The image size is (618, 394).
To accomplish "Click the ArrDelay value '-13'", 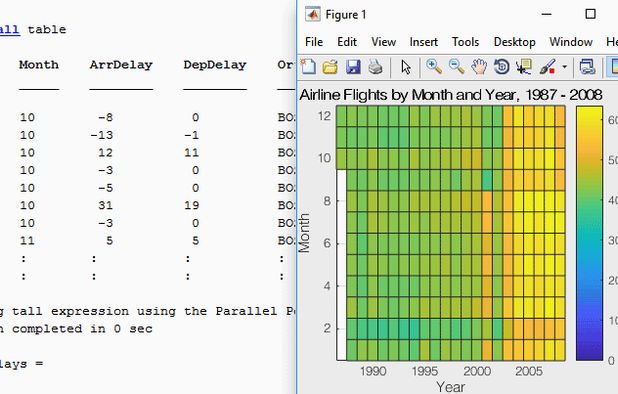I will pyautogui.click(x=102, y=135).
